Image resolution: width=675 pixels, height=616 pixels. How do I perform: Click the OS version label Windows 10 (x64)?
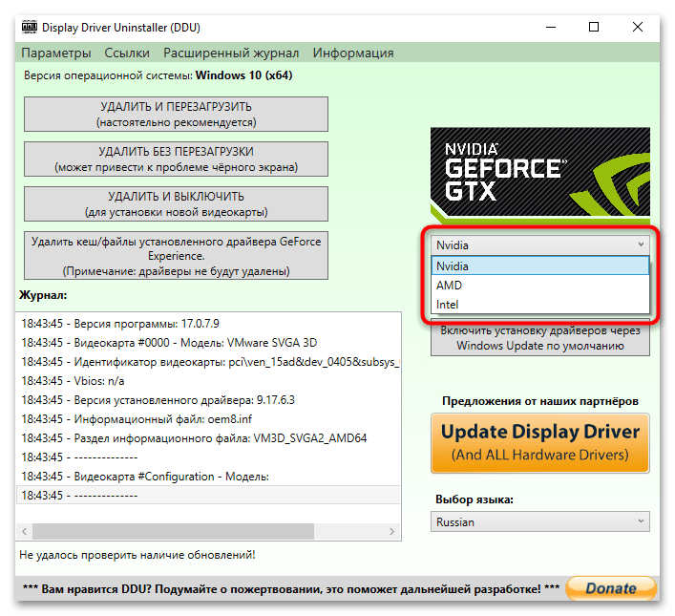[x=158, y=75]
